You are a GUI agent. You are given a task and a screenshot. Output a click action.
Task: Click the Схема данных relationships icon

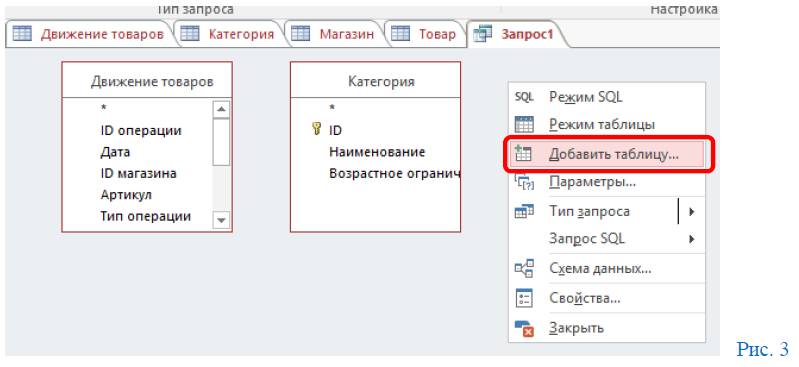pyautogui.click(x=524, y=268)
